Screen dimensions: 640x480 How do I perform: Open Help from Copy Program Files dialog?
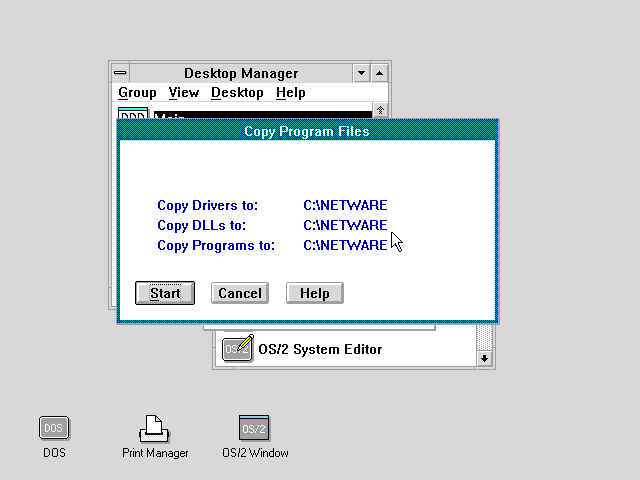pos(315,293)
